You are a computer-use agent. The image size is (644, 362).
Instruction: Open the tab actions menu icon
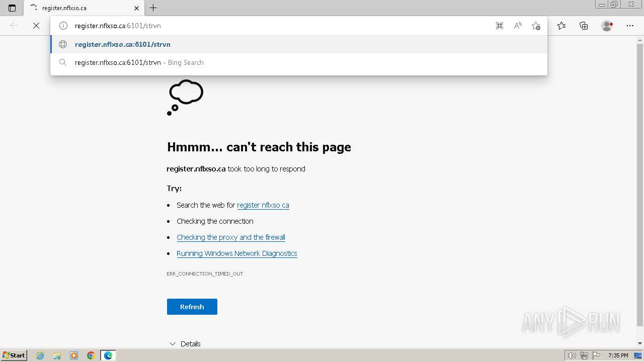point(12,8)
